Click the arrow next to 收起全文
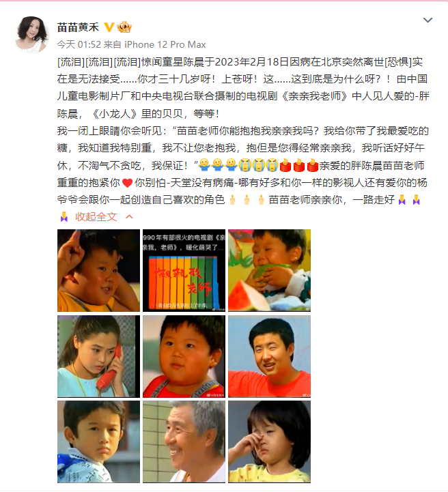This screenshot has height=492, width=448. tap(129, 216)
